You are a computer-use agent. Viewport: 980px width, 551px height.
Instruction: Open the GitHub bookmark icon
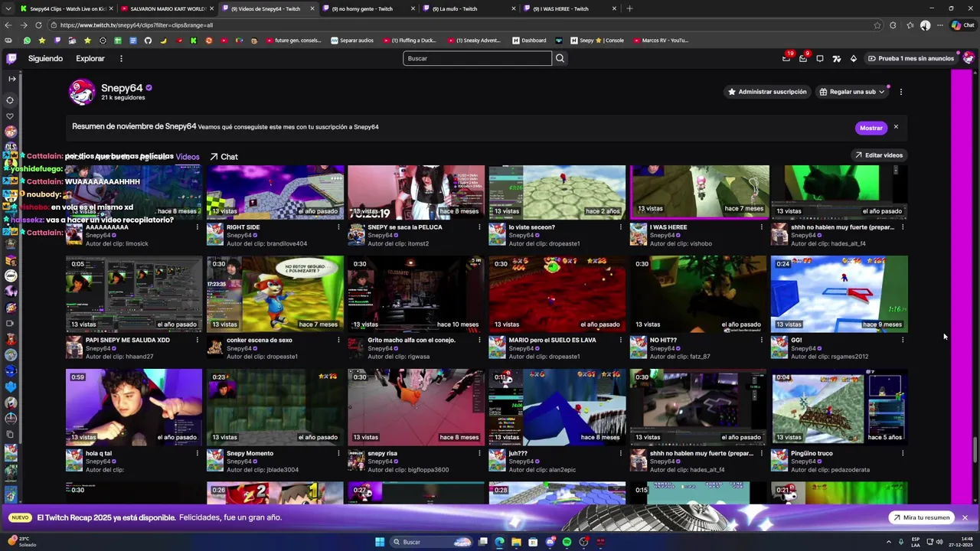pyautogui.click(x=148, y=41)
